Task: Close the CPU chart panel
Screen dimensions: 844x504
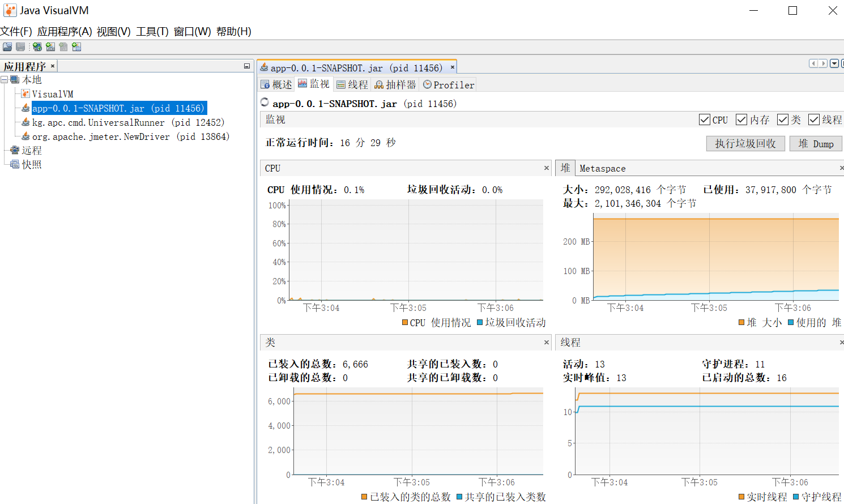Action: click(x=547, y=168)
